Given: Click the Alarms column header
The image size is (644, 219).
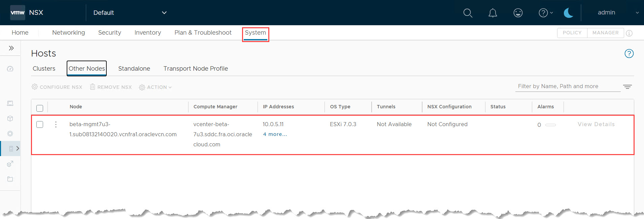Looking at the screenshot, I should pos(545,107).
